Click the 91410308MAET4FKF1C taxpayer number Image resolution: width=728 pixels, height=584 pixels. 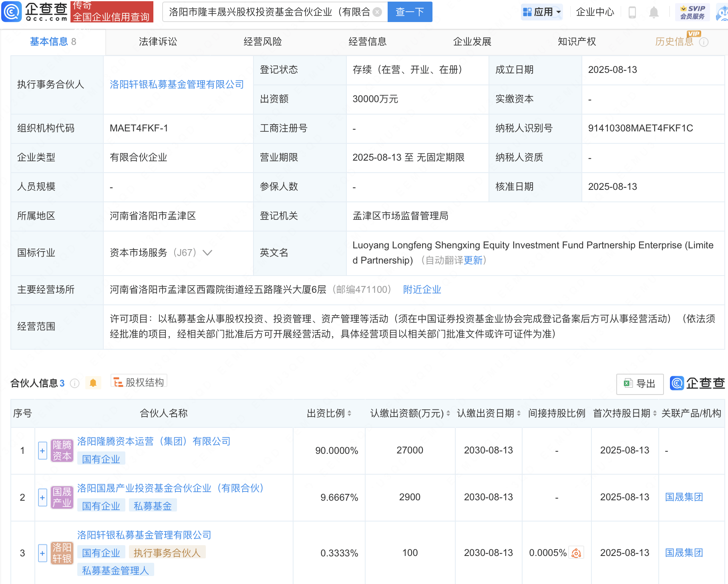click(x=640, y=128)
